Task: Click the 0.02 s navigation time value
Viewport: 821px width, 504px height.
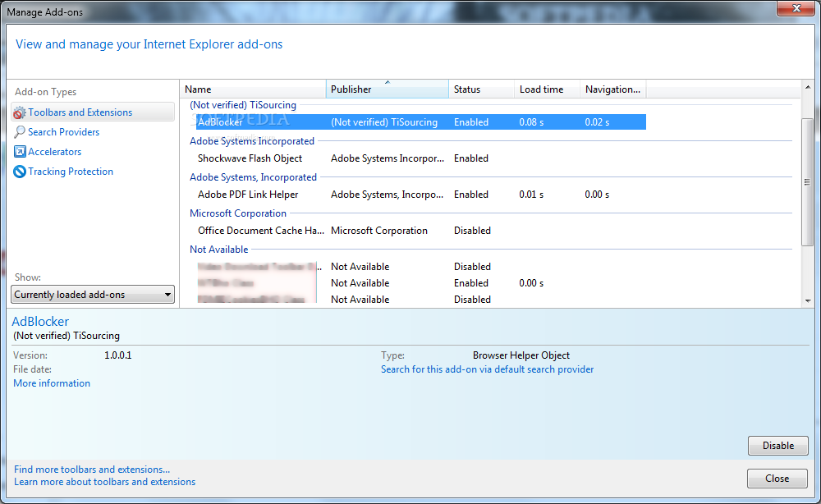Action: [x=597, y=122]
